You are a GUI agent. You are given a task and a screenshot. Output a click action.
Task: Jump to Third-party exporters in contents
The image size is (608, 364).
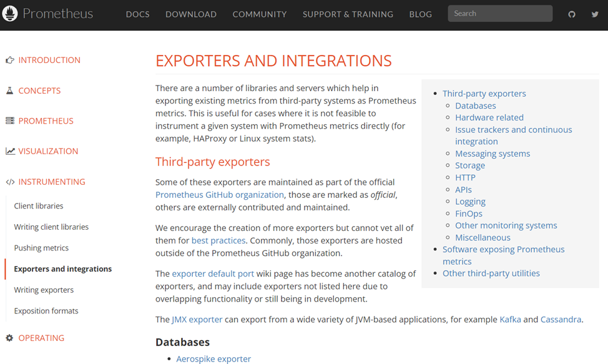(484, 94)
